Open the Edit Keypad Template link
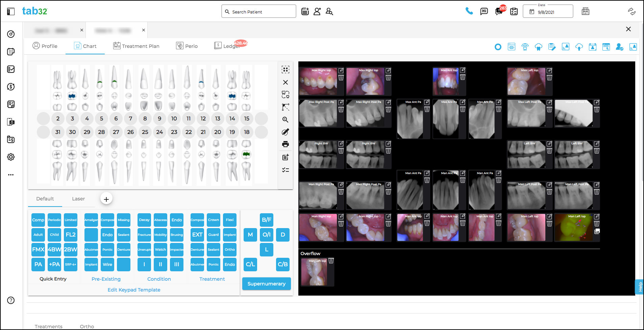 pos(134,290)
